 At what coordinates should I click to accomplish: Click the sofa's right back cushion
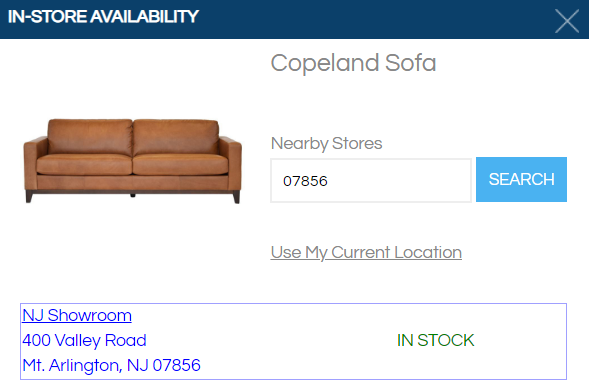(176, 137)
